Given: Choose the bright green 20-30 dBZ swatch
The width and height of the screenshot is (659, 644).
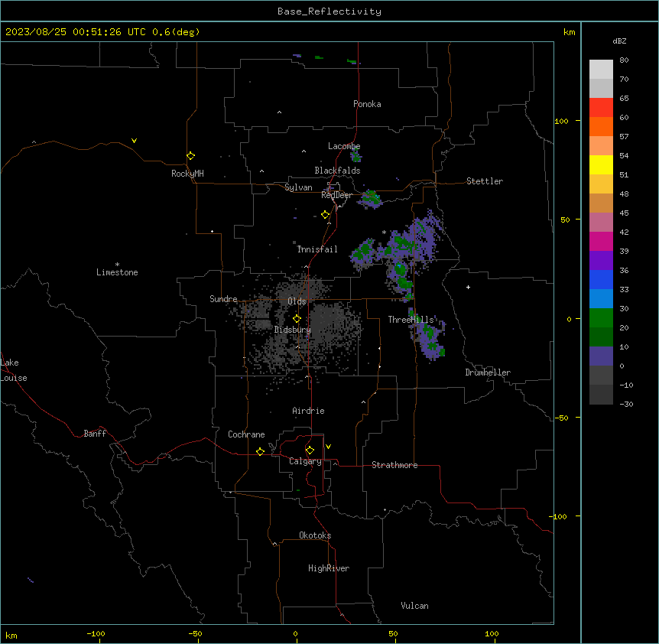Looking at the screenshot, I should 601,318.
